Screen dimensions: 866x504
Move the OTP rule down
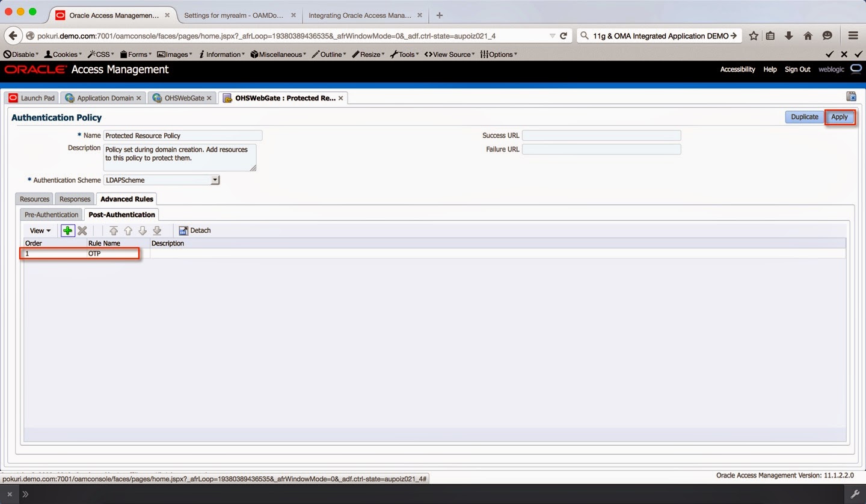[x=143, y=230]
